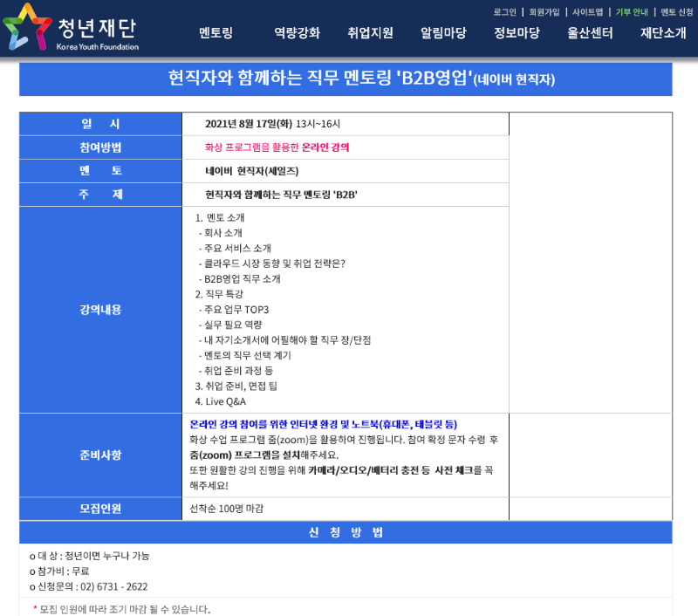Click the blue title banner 'B2B영업'
The width and height of the screenshot is (698, 616).
346,79
